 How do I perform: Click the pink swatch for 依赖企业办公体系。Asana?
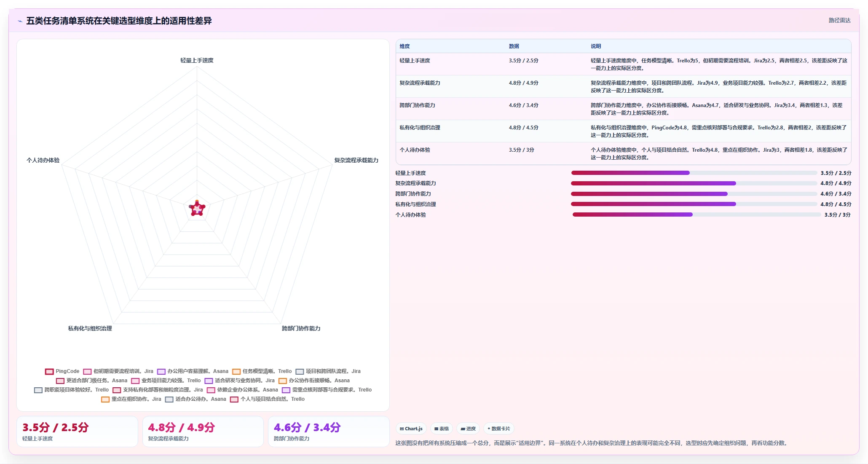click(x=211, y=390)
